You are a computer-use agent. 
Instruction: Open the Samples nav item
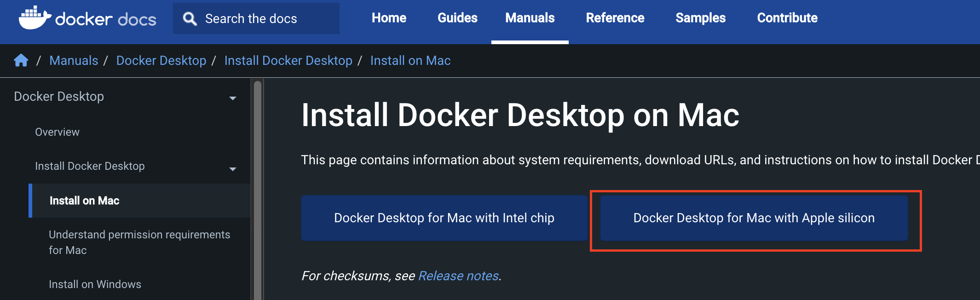click(x=700, y=18)
